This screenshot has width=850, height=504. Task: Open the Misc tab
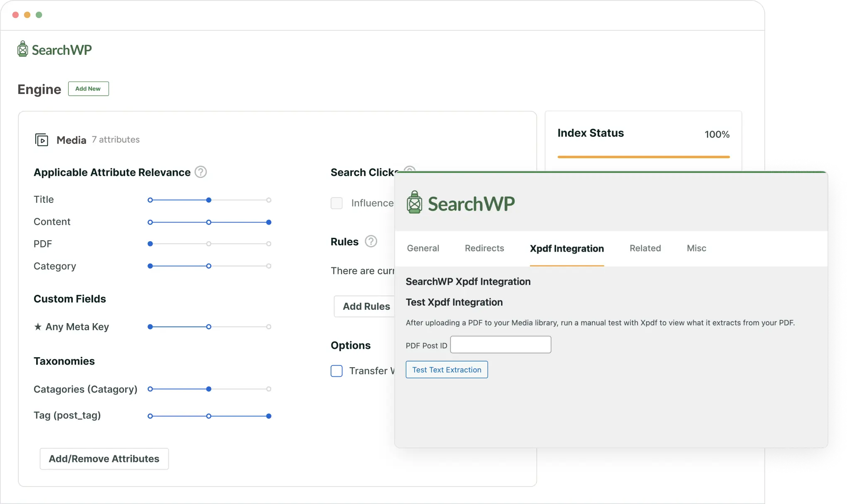click(696, 248)
